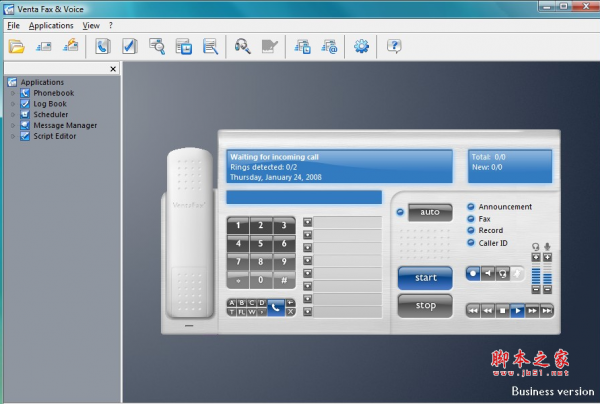Select Message Manager in the tree
The image size is (600, 404).
(65, 125)
